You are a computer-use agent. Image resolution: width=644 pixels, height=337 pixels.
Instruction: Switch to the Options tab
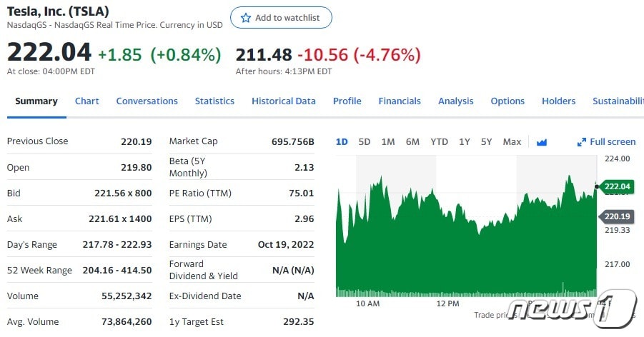click(507, 101)
